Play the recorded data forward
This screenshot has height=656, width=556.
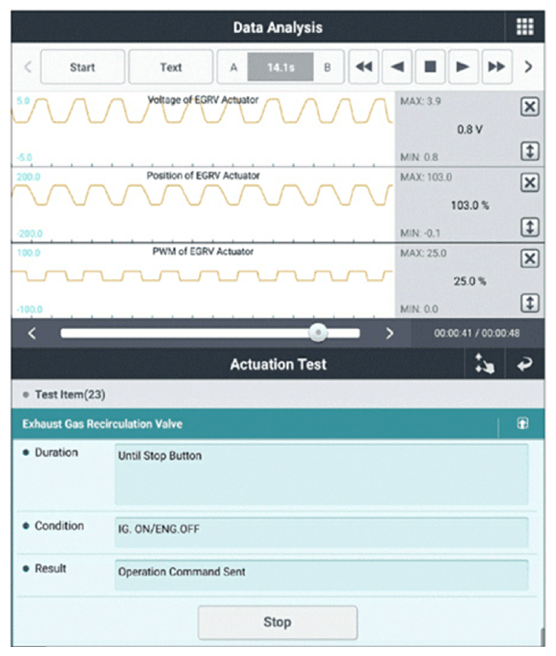click(x=463, y=67)
